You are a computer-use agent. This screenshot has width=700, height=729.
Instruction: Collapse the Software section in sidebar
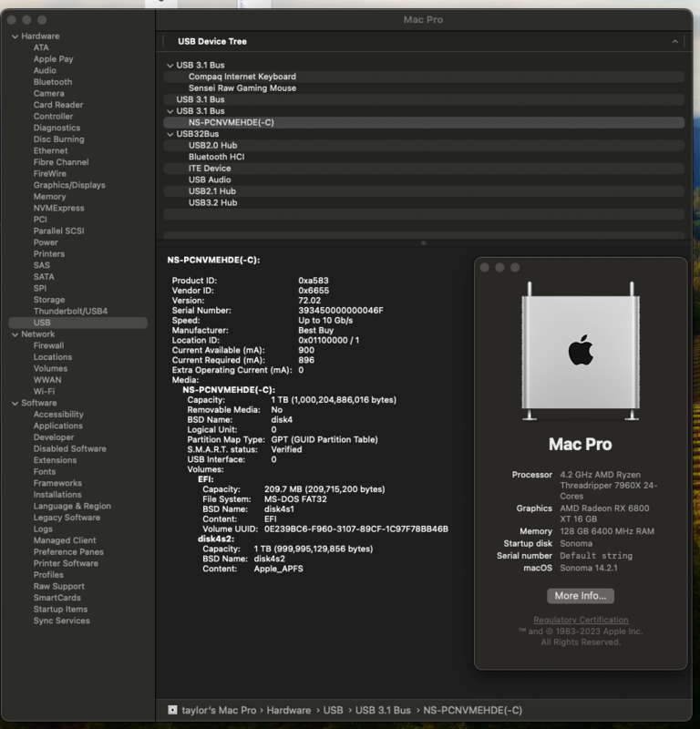15,403
